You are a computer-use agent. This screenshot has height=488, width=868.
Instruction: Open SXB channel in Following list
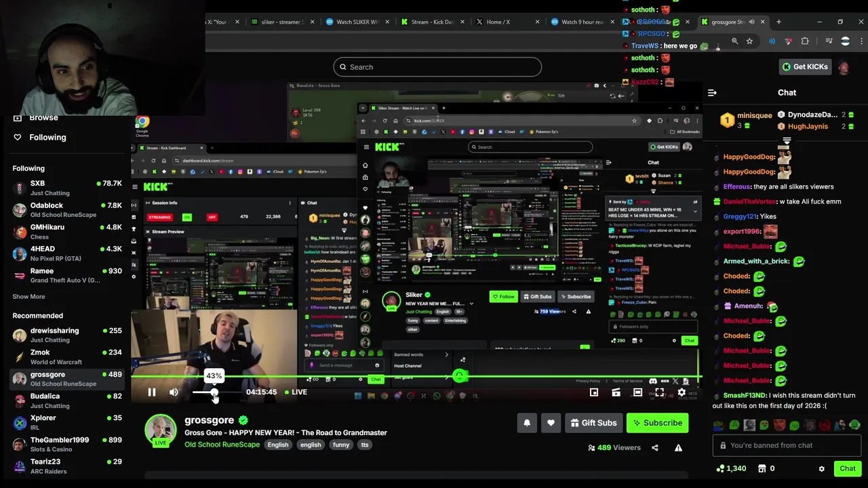tap(66, 188)
